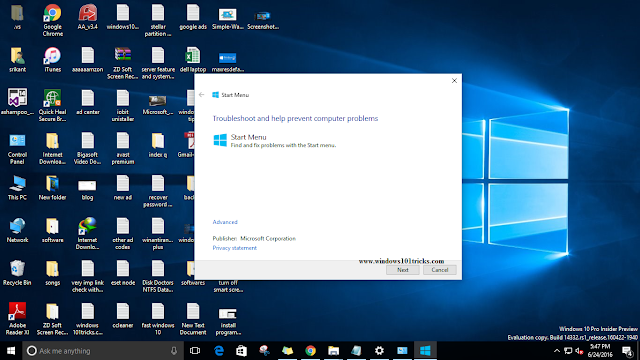Open Task View on the taskbar
640x360 pixels.
[195, 351]
